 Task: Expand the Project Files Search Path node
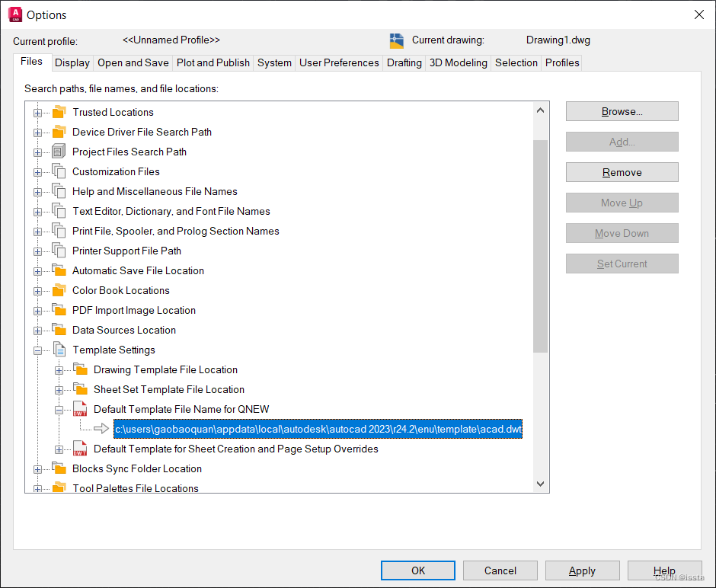point(38,152)
